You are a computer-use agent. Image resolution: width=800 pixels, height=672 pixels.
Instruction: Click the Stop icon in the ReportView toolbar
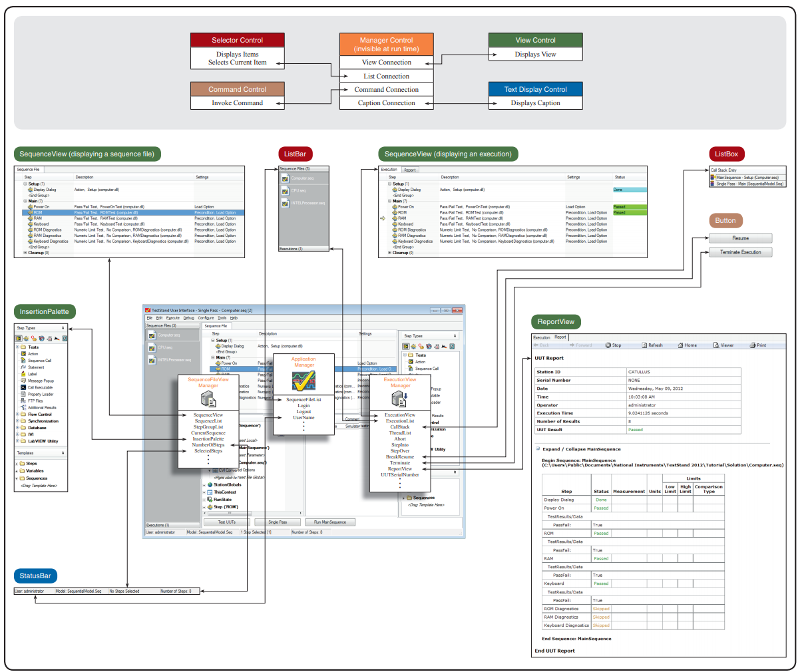(608, 345)
